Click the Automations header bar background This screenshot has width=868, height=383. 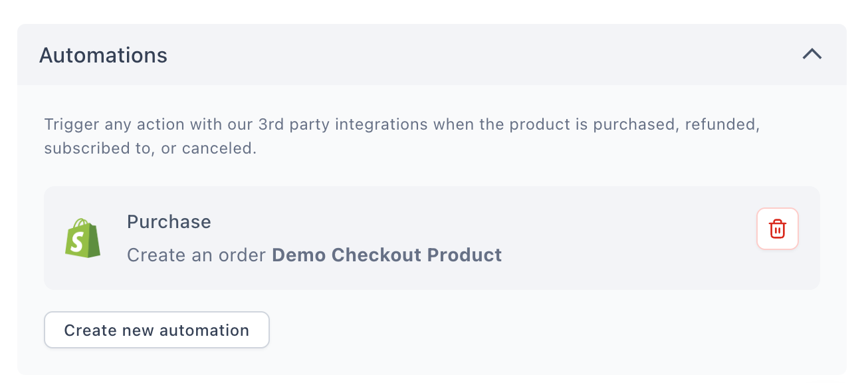click(465, 55)
